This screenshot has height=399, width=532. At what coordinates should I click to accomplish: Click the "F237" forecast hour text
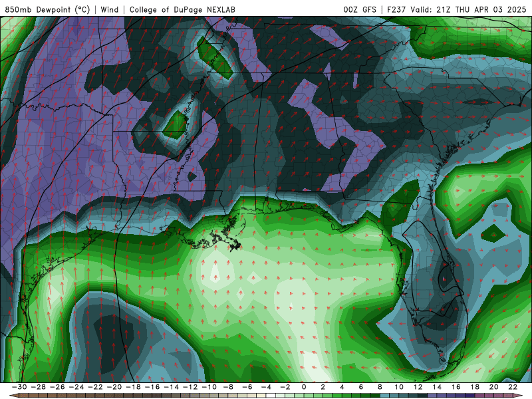[x=396, y=9]
